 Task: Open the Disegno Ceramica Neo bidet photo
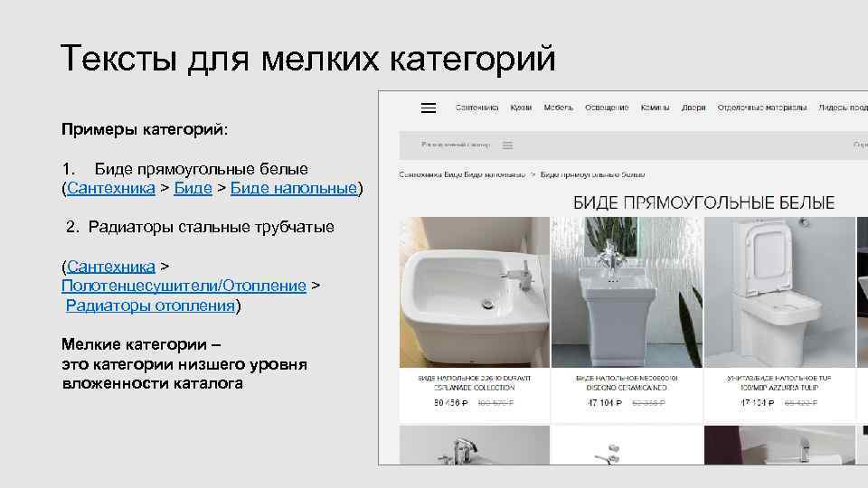[627, 292]
